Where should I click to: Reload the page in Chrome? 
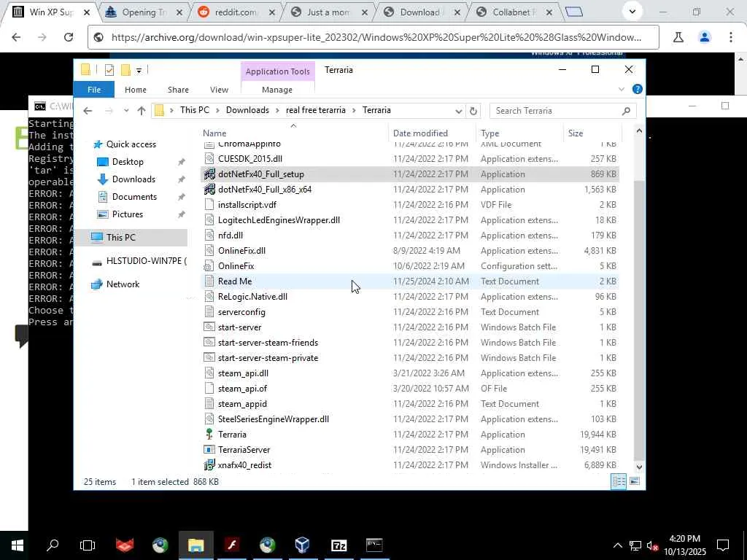68,37
